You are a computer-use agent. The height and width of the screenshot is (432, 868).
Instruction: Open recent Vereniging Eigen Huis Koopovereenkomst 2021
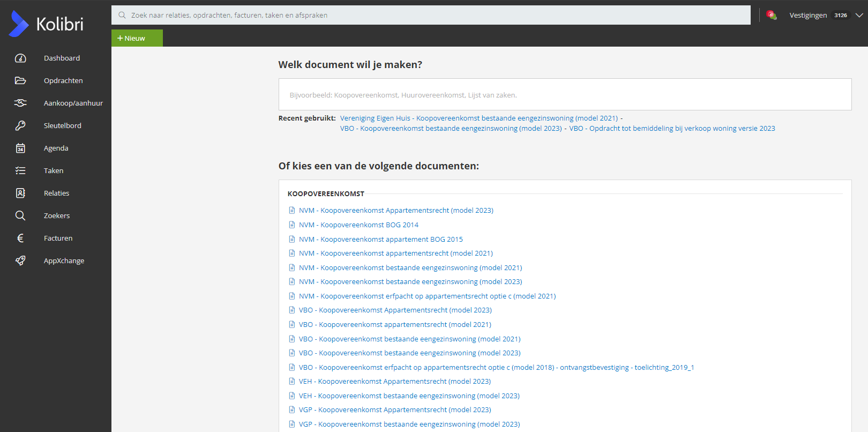(x=479, y=118)
